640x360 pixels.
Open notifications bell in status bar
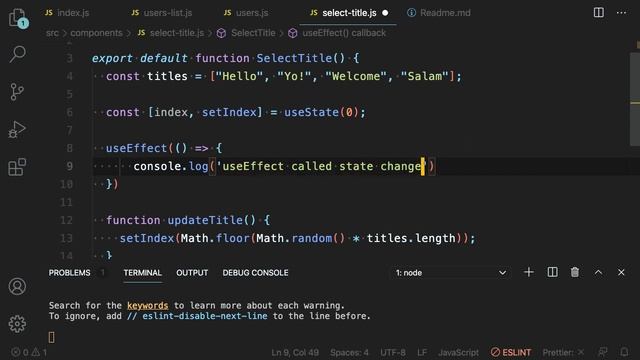624,352
